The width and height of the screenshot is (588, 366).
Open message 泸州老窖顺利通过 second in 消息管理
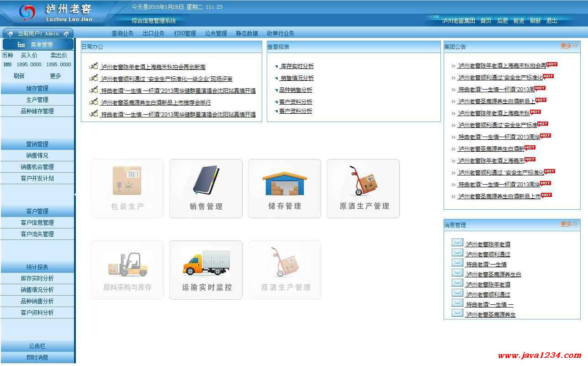coord(488,255)
